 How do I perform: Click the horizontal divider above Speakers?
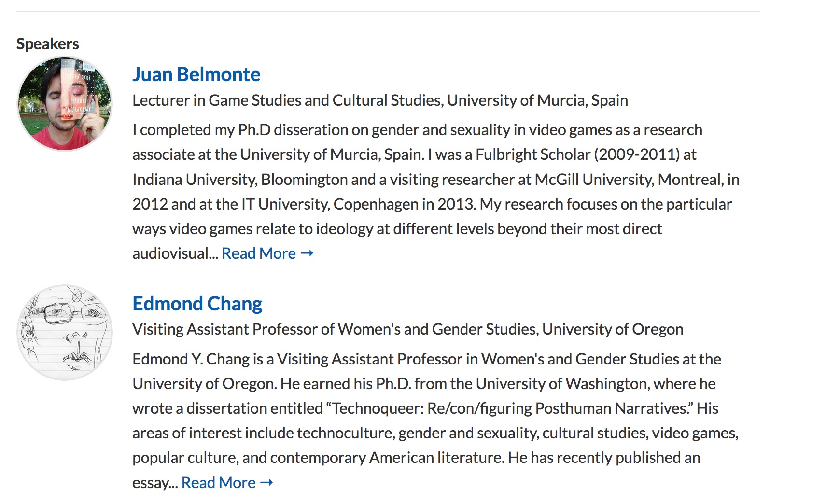pyautogui.click(x=388, y=11)
